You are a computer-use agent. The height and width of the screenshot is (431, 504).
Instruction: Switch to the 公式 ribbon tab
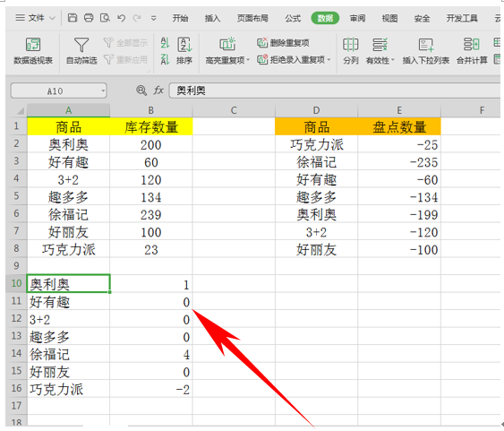pos(293,18)
